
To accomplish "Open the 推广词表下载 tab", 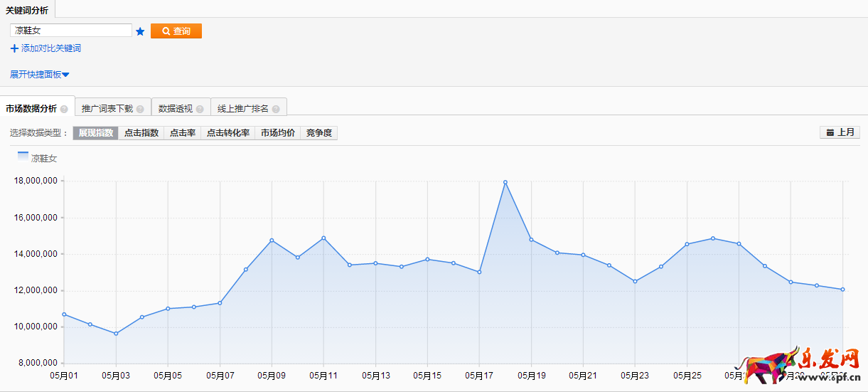I will click(x=107, y=109).
